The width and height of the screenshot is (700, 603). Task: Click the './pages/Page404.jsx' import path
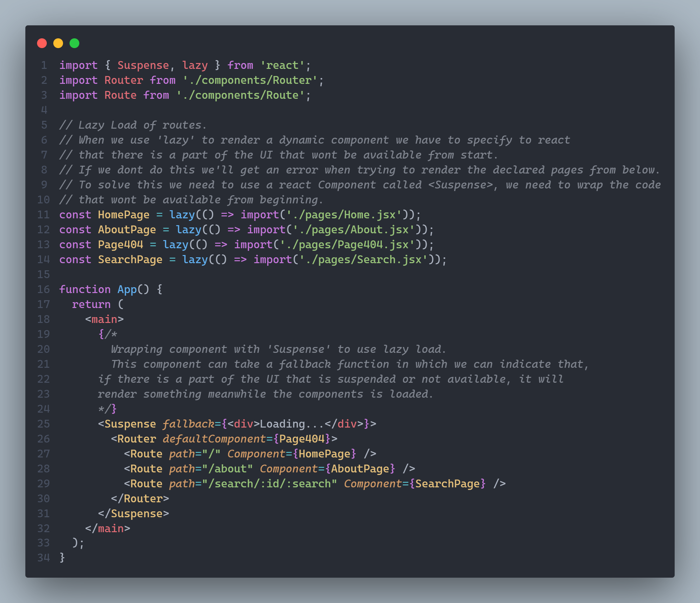click(x=347, y=245)
